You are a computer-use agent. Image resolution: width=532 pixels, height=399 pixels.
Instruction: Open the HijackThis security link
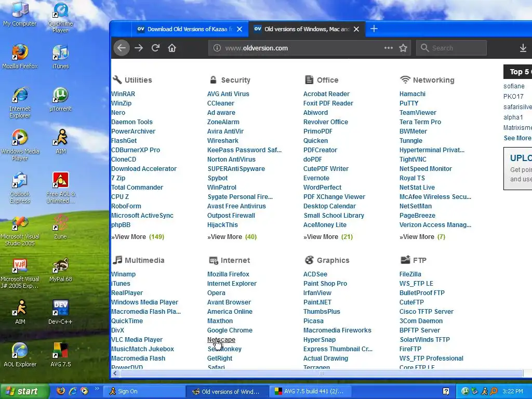tap(222, 225)
